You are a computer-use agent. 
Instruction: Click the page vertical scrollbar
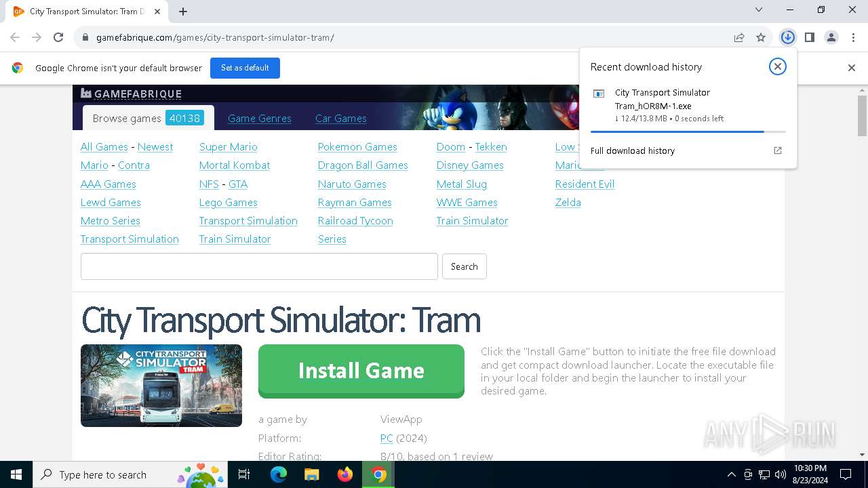(863, 115)
